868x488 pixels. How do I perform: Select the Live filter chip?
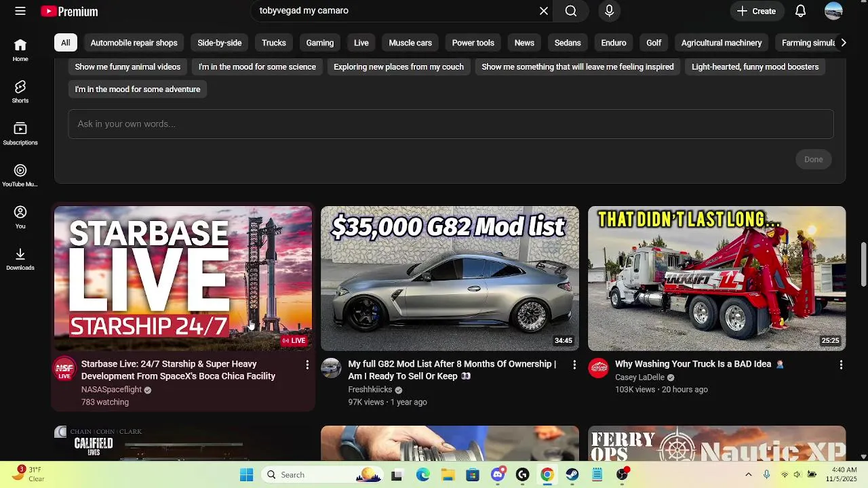point(361,43)
